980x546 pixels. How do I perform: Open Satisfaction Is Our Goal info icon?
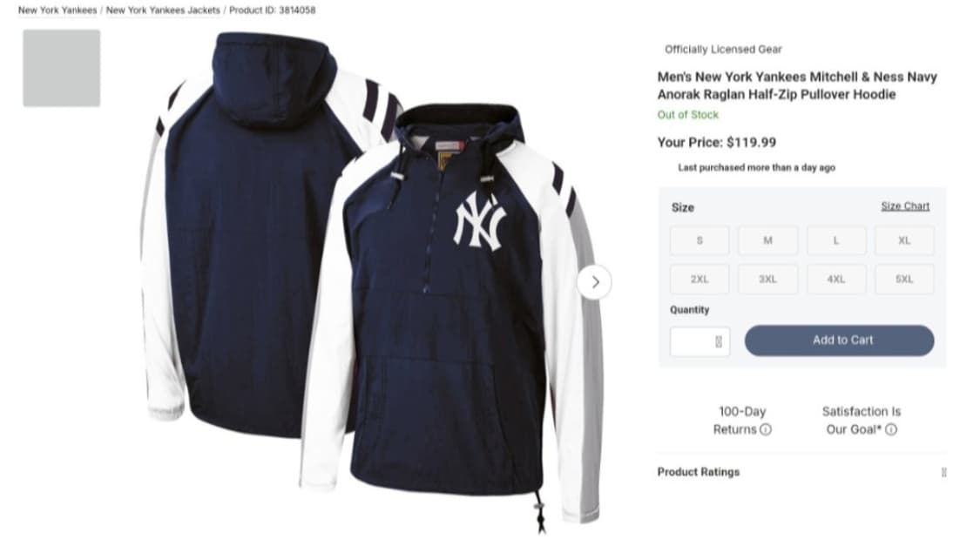point(891,429)
